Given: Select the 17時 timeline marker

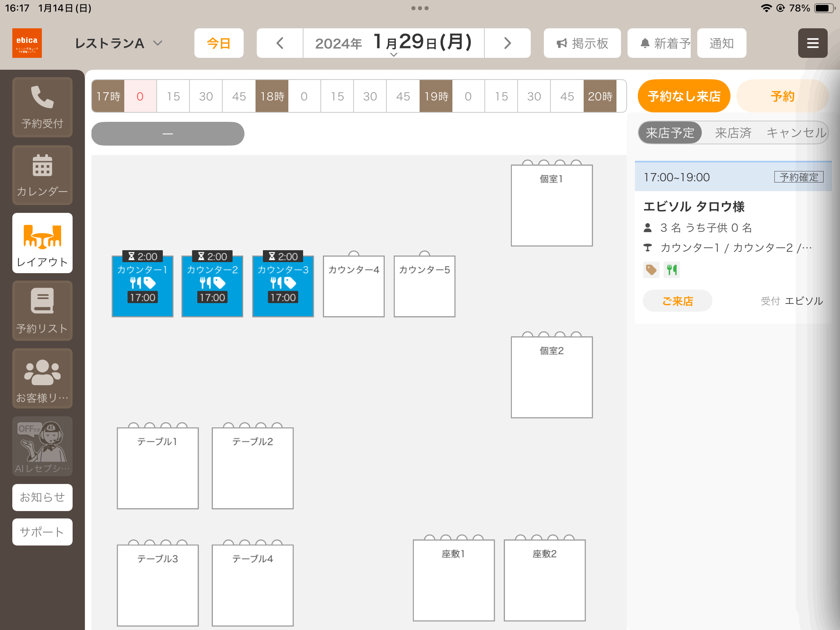Looking at the screenshot, I should point(108,96).
